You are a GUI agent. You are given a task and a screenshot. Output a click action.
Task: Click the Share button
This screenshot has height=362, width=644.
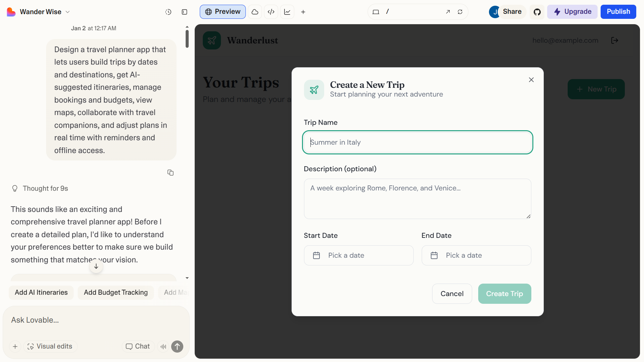[512, 12]
